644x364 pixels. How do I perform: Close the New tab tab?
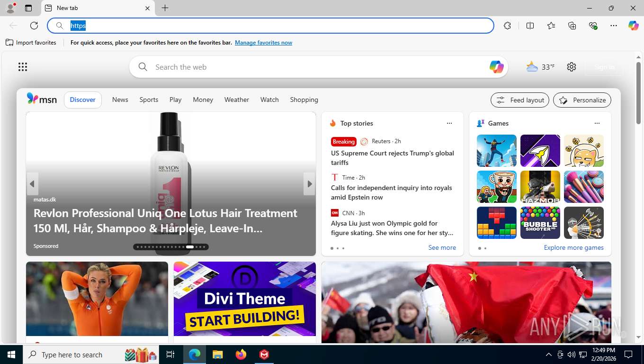[x=147, y=8]
